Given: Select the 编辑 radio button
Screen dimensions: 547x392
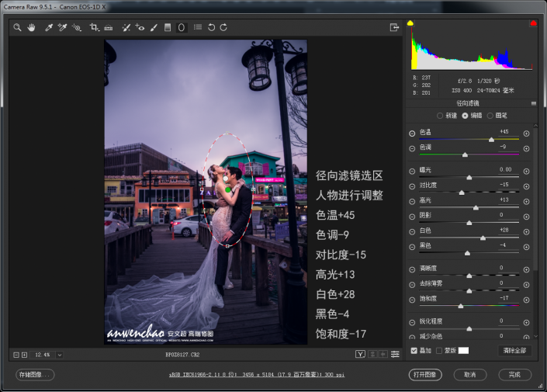Looking at the screenshot, I should pyautogui.click(x=465, y=116).
